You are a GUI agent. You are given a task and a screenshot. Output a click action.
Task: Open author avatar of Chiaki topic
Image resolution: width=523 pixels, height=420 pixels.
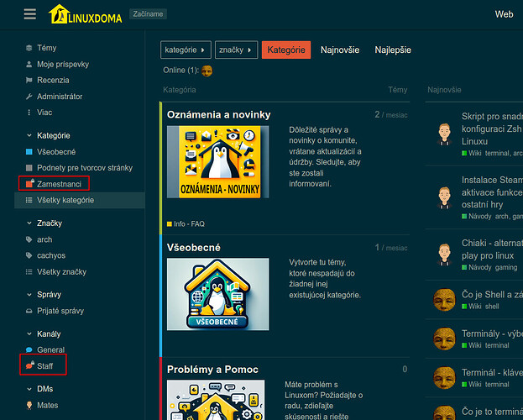[x=444, y=255]
